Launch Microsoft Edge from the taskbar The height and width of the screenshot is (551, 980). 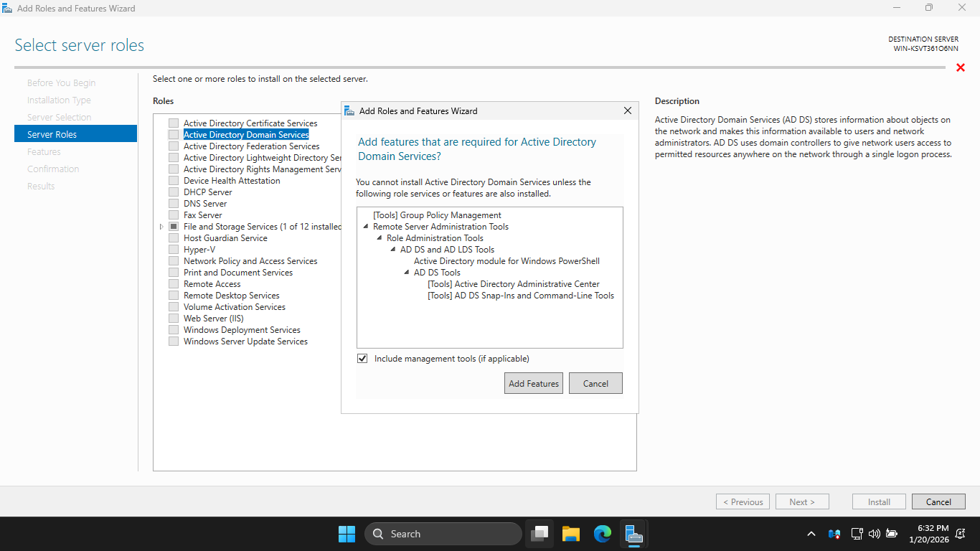coord(603,534)
